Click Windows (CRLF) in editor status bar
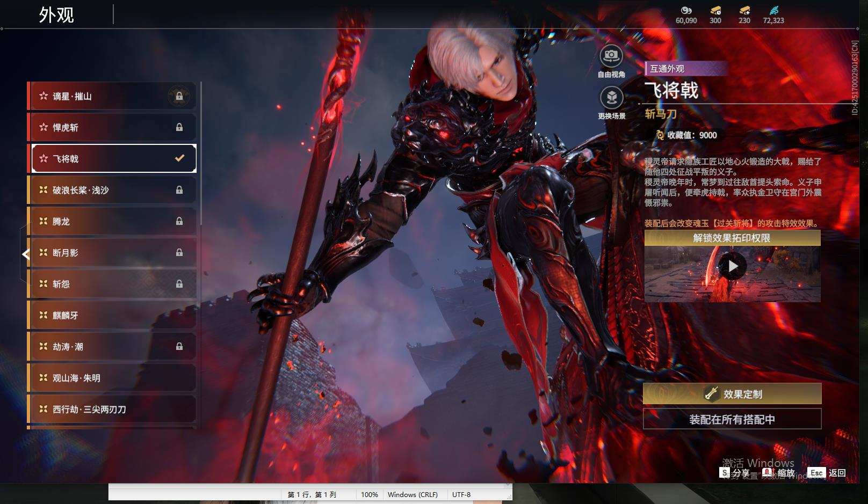This screenshot has height=504, width=868. coord(413,494)
